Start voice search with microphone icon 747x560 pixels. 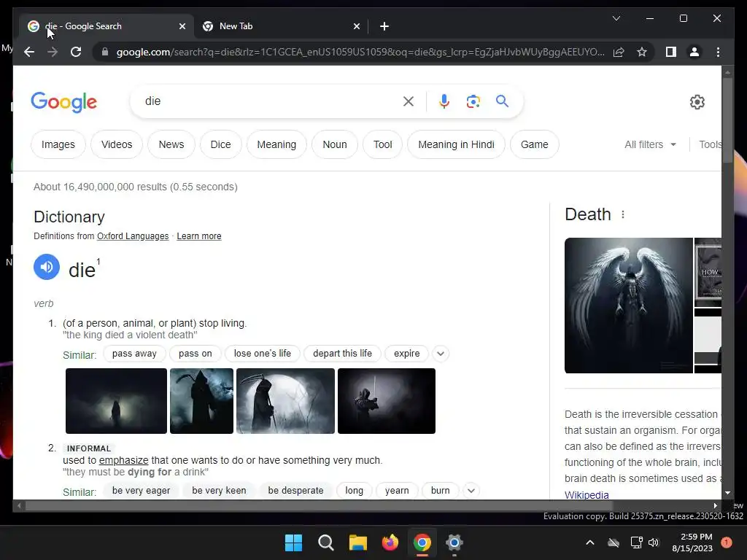point(444,101)
